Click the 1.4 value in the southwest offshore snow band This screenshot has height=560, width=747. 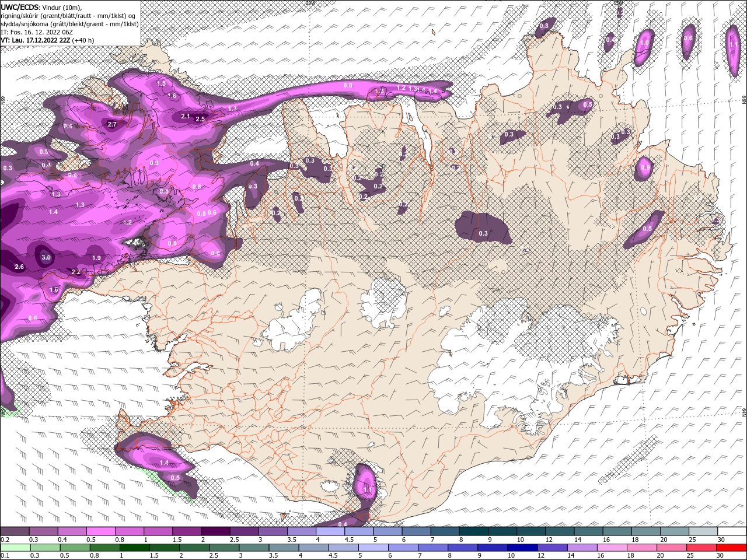164,463
